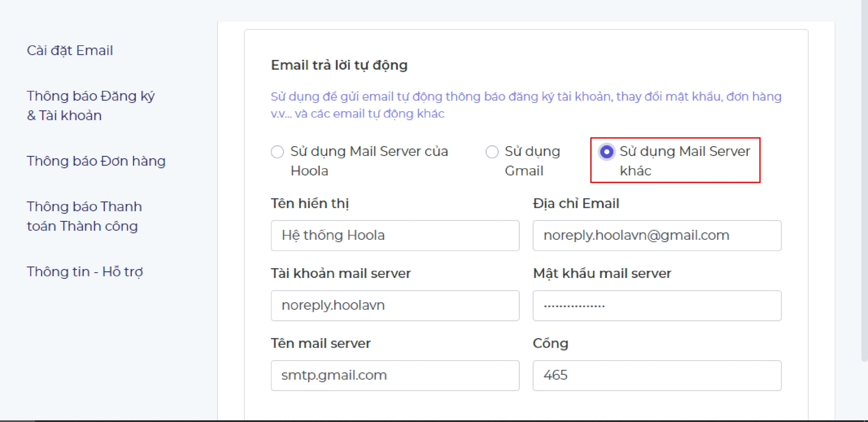Click the 'Cổng' port field
This screenshot has width=868, height=422.
coord(657,376)
